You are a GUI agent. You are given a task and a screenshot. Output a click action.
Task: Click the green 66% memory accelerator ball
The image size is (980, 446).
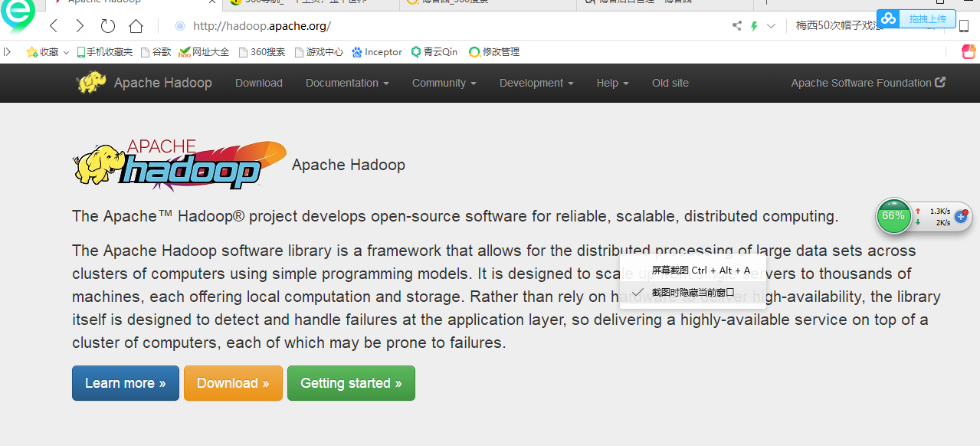click(893, 216)
